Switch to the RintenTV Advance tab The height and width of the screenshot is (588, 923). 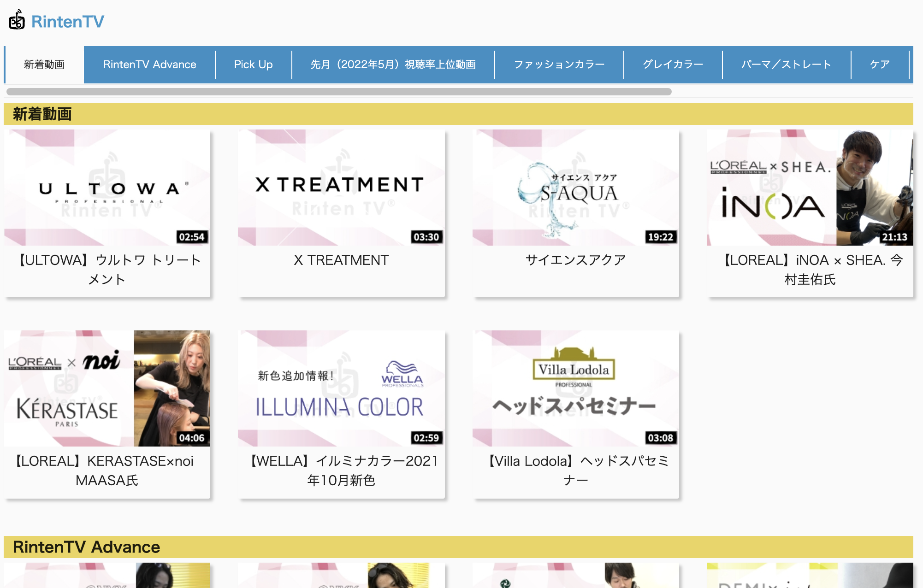[150, 65]
